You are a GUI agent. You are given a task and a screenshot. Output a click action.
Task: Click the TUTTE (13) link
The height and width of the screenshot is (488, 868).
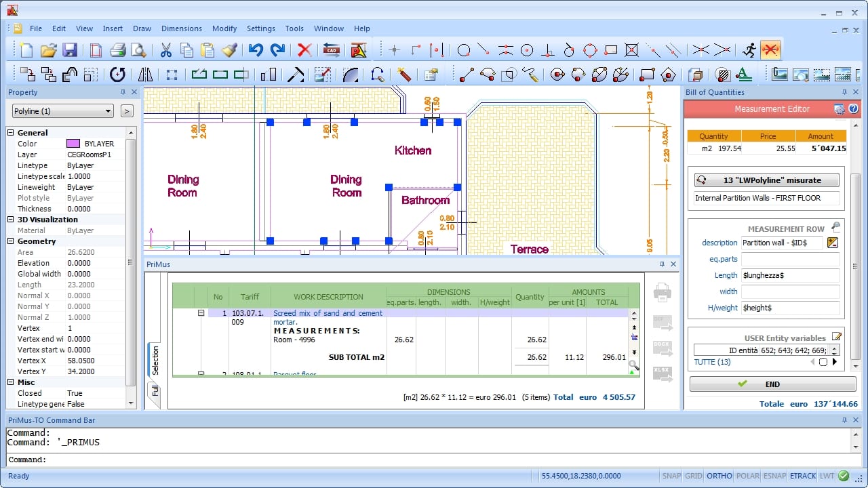tap(712, 362)
